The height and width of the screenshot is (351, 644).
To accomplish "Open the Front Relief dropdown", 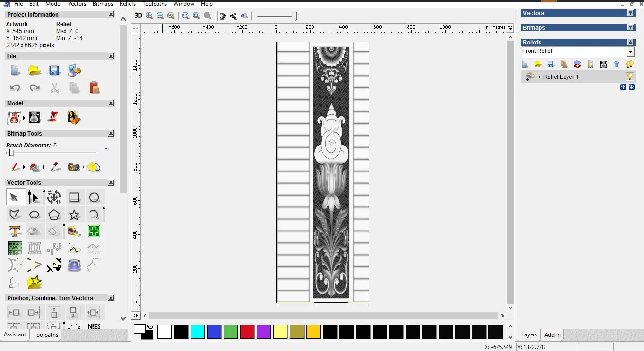I will click(630, 52).
